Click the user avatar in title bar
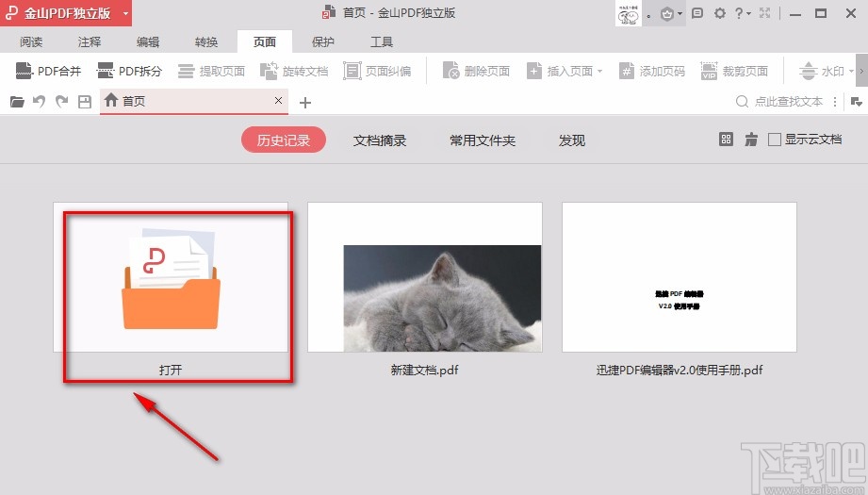 [x=629, y=13]
